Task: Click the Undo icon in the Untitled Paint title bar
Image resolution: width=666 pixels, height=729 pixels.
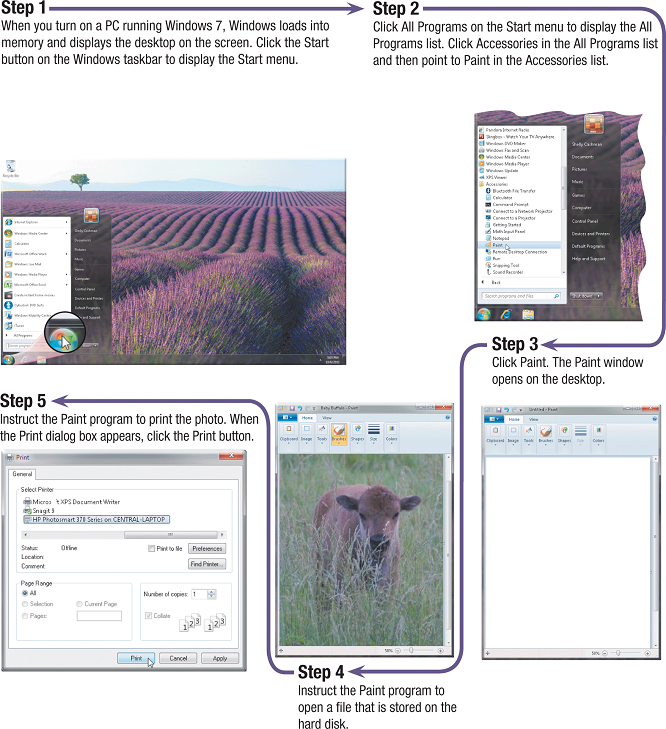Action: click(x=506, y=410)
